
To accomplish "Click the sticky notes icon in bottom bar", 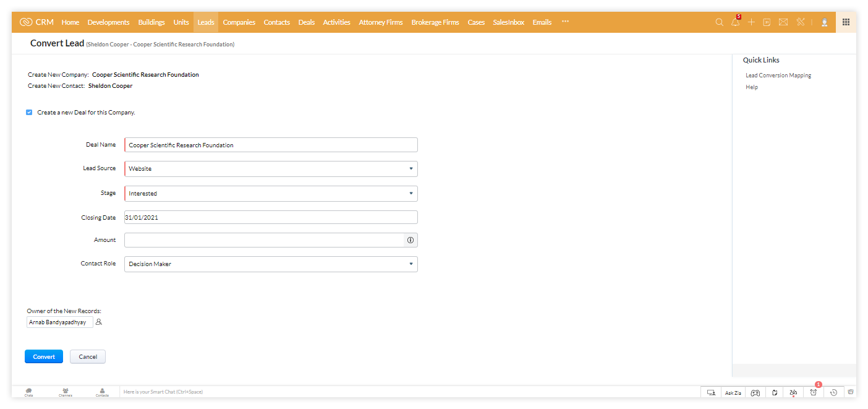I will [x=775, y=392].
